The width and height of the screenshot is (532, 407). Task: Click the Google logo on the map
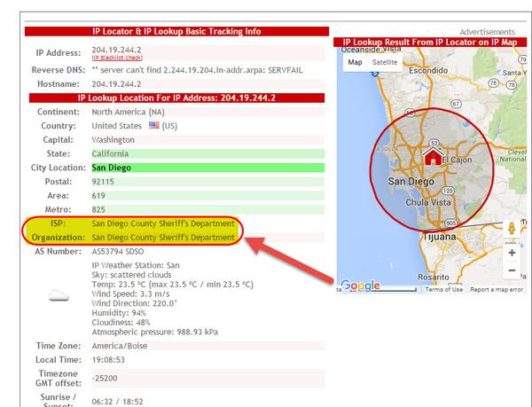(360, 286)
